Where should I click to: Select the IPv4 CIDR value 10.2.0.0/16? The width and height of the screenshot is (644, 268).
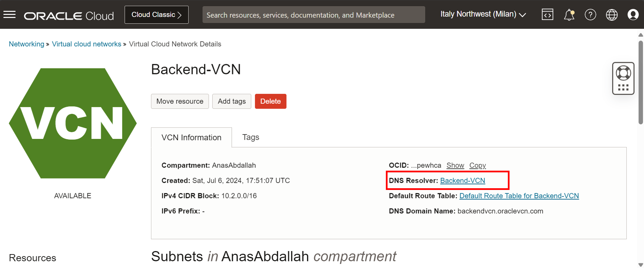239,196
